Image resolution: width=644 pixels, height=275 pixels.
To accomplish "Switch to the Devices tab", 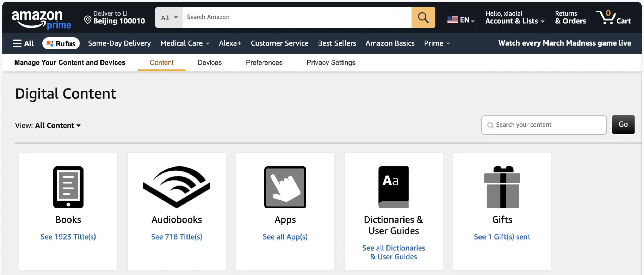I will [x=210, y=62].
